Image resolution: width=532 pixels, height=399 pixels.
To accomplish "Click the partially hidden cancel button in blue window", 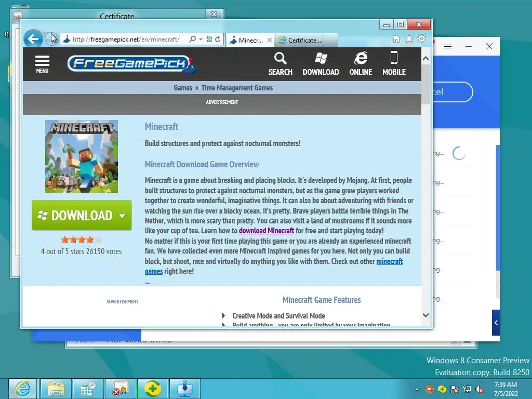I will pyautogui.click(x=453, y=92).
